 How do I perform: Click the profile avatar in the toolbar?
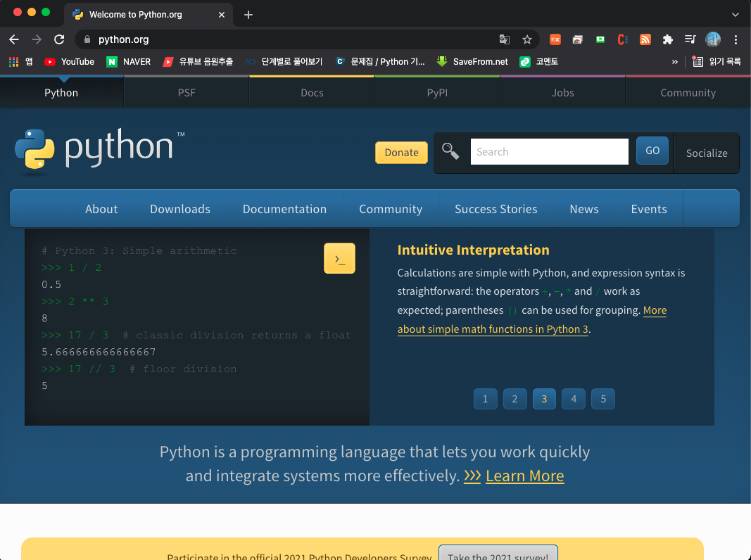(713, 39)
